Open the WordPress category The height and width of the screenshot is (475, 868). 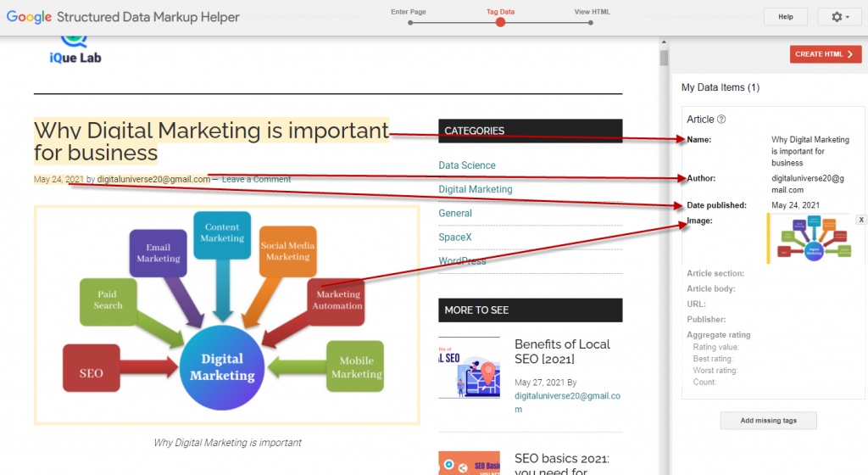pos(462,260)
